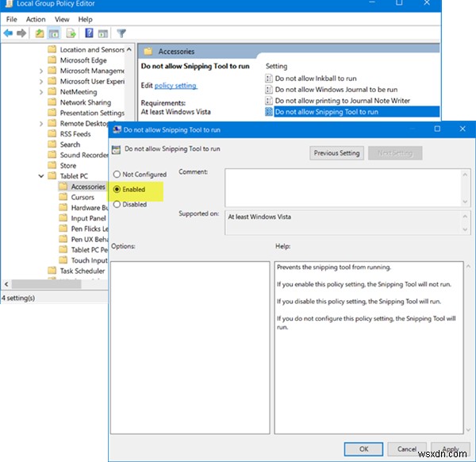Image resolution: width=476 pixels, height=462 pixels.
Task: Open the Help menu
Action: [x=86, y=19]
